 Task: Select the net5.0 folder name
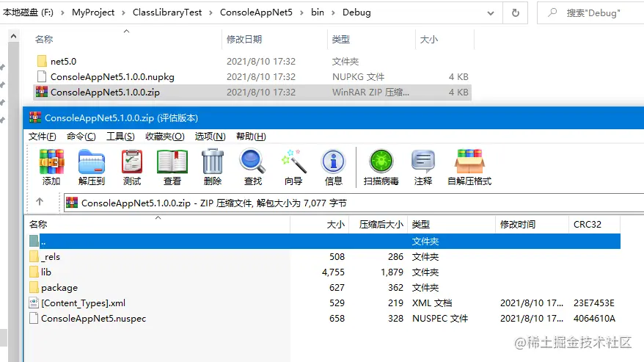63,61
